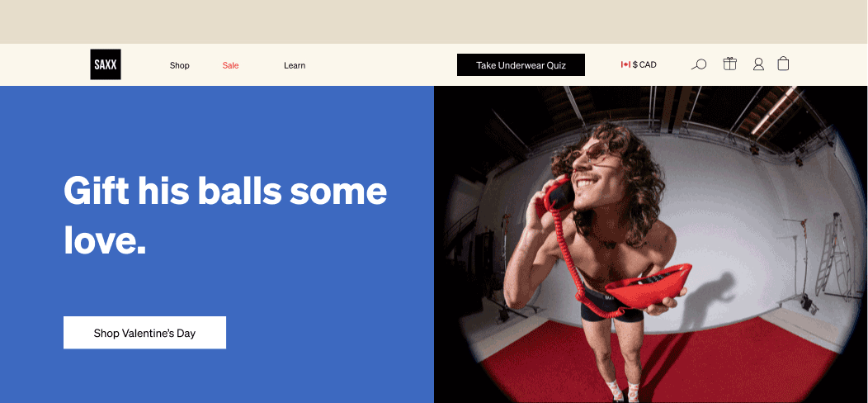View the shopping bag icon

tap(783, 64)
